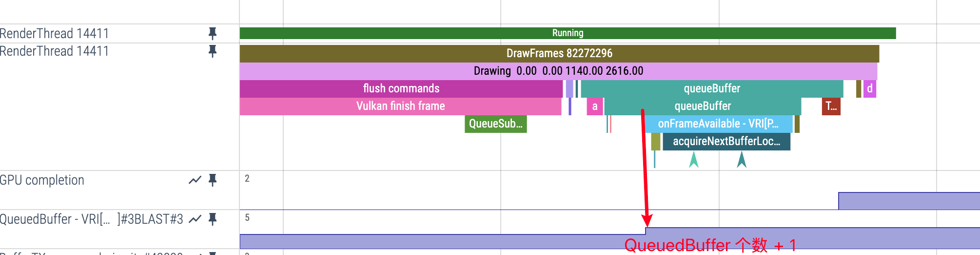The height and width of the screenshot is (255, 980).
Task: Toggle pin on QueuedBuffer VRI track
Action: coord(212,219)
